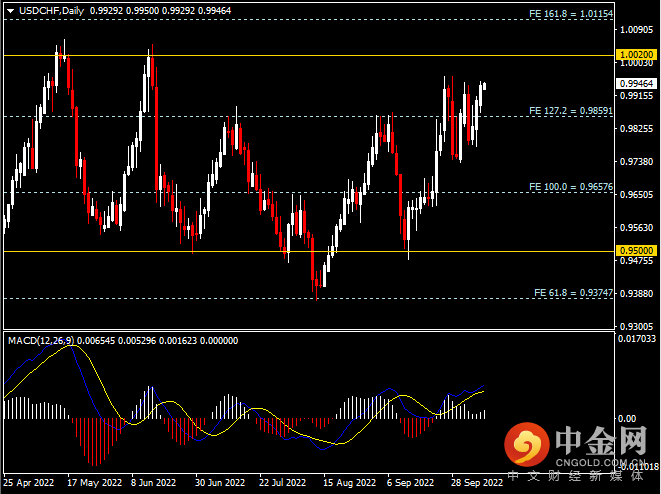This screenshot has height=494, width=661.
Task: Click the 0.93880 price scale value
Action: (x=637, y=293)
